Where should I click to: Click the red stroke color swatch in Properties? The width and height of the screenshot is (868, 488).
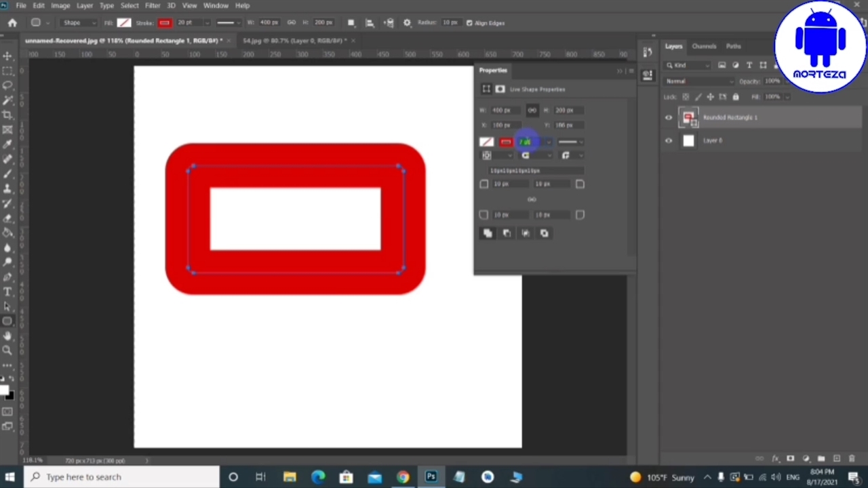[x=506, y=142]
